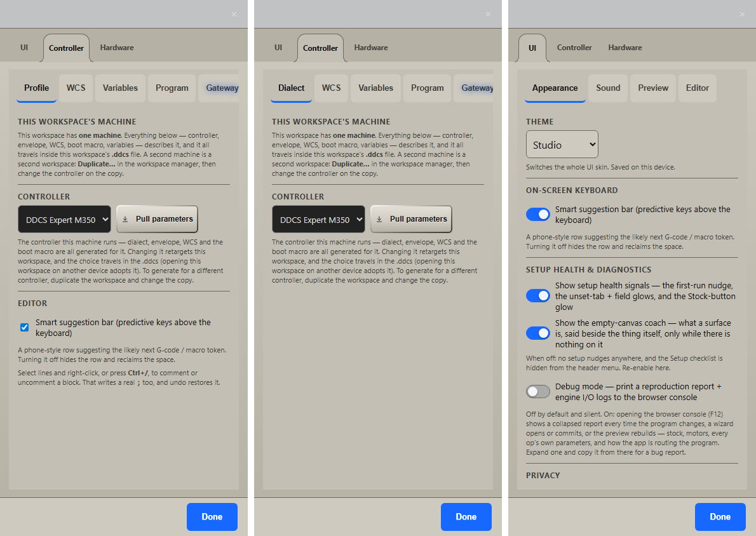
Task: Click THIS WORKSPACE'S MACHINE heading in Dialect panel
Action: [331, 122]
